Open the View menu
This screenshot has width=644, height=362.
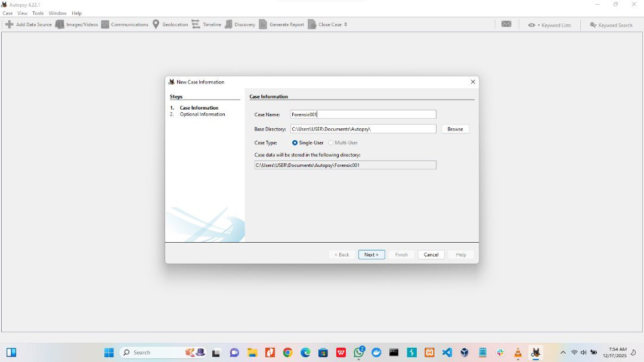tap(22, 13)
